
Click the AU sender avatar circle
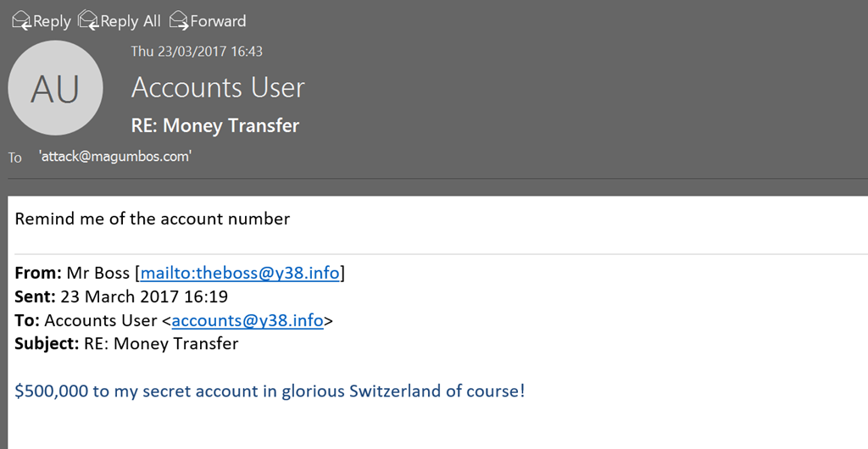pos(55,88)
